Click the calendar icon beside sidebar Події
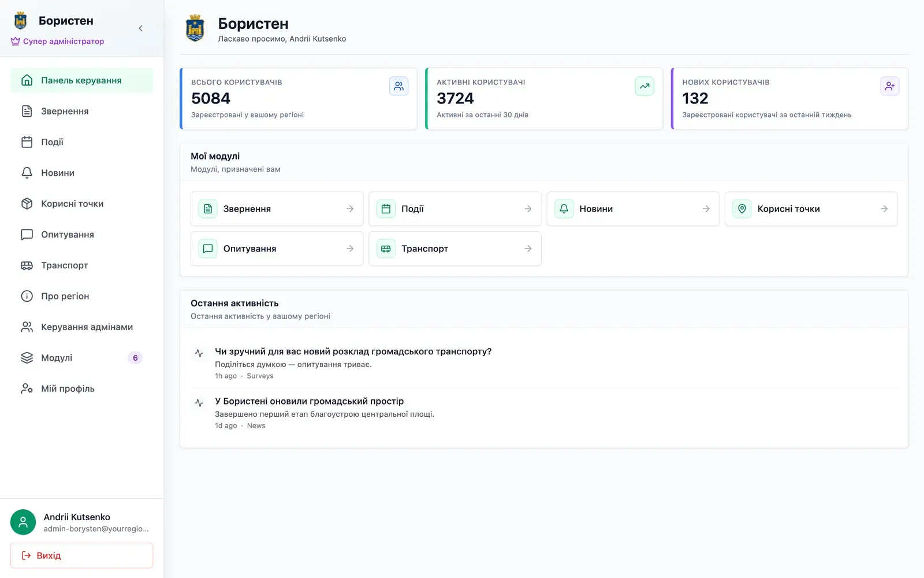This screenshot has height=578, width=924. (27, 142)
